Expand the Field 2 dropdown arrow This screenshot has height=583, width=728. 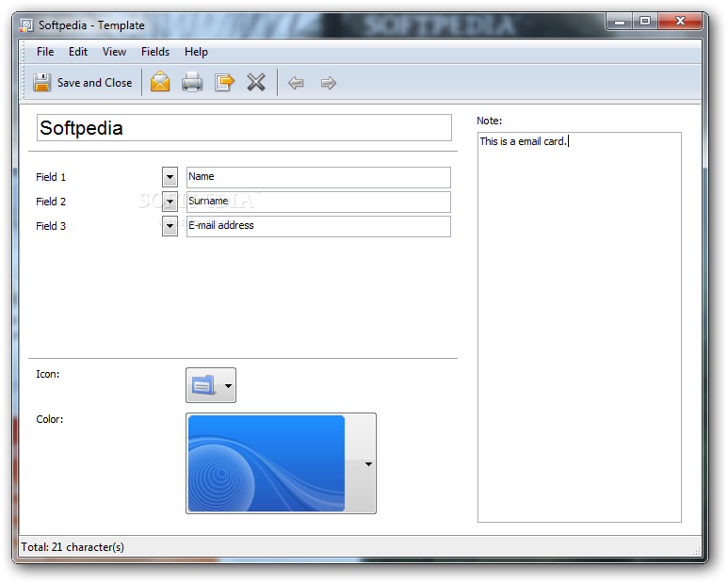pyautogui.click(x=170, y=202)
